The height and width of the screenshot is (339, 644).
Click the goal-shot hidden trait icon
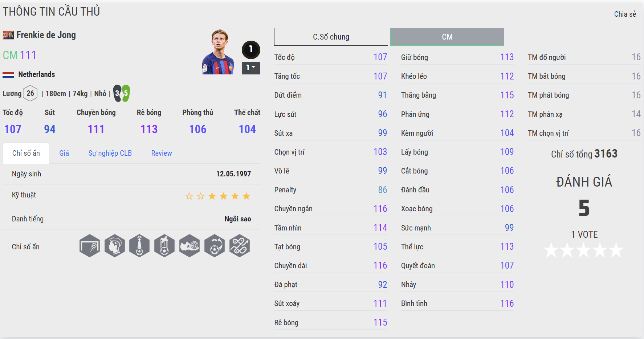point(90,246)
